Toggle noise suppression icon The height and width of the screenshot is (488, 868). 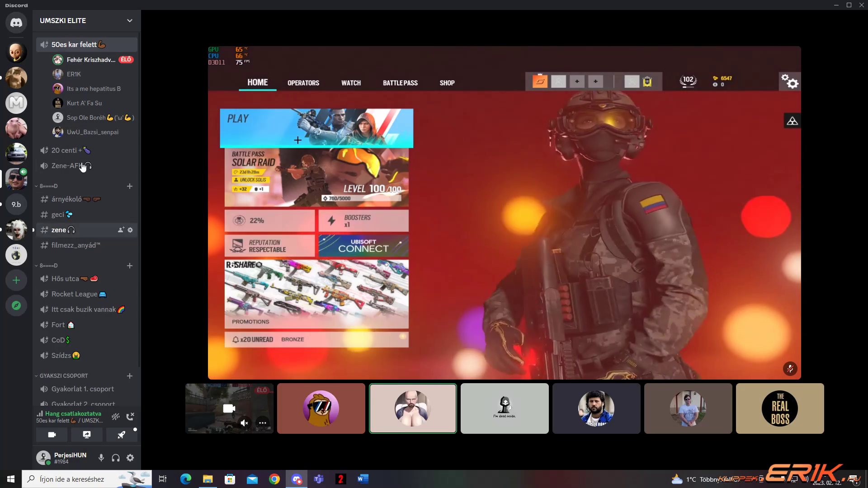tap(116, 417)
